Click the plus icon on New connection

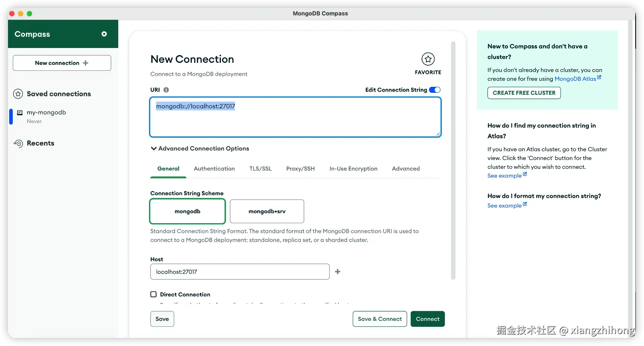pyautogui.click(x=85, y=63)
